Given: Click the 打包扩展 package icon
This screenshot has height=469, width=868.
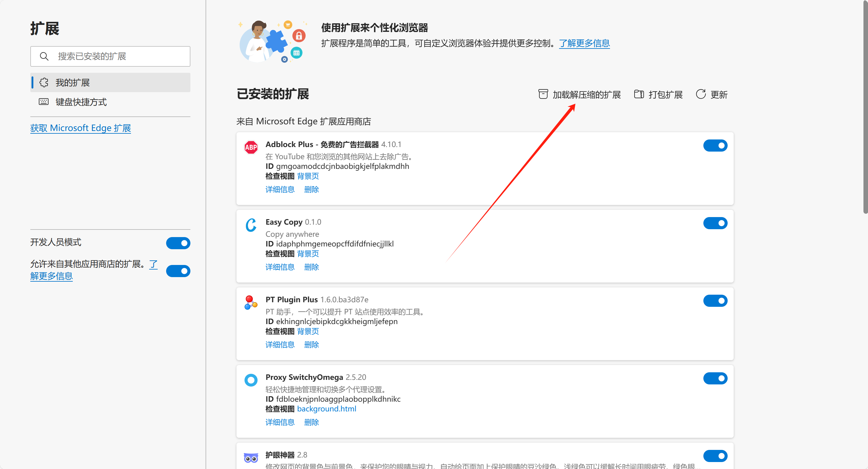Looking at the screenshot, I should (x=639, y=94).
